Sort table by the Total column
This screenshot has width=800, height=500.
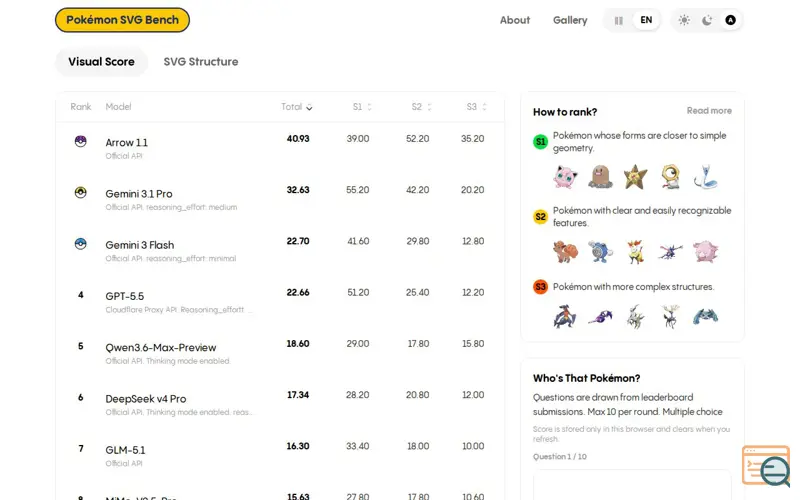pyautogui.click(x=296, y=107)
